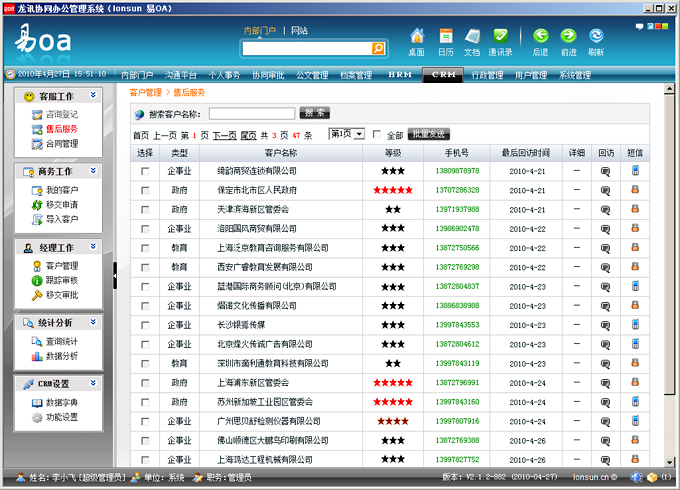Screen dimensions: 680x490
Task: Go to 下一页 next page link
Action: tap(225, 136)
